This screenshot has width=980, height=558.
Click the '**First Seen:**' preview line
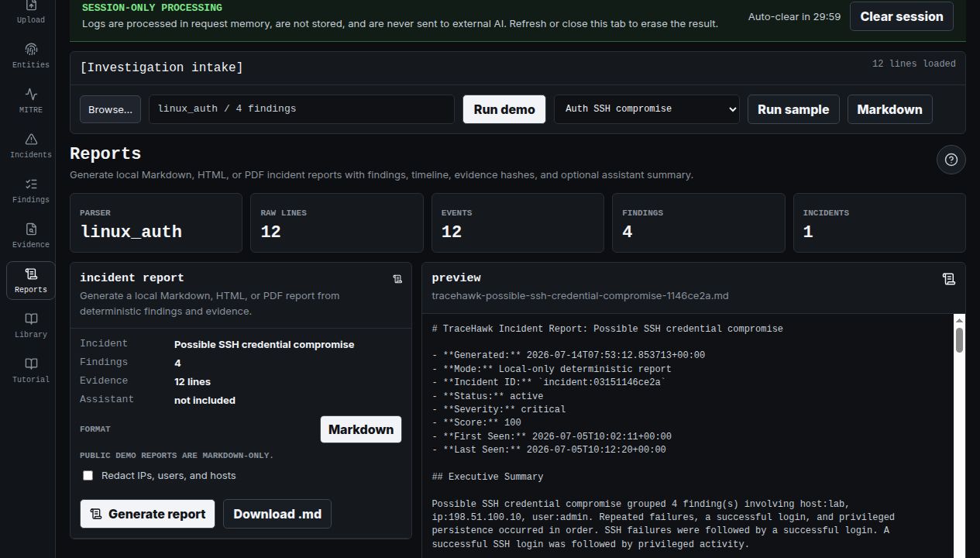[x=552, y=436]
